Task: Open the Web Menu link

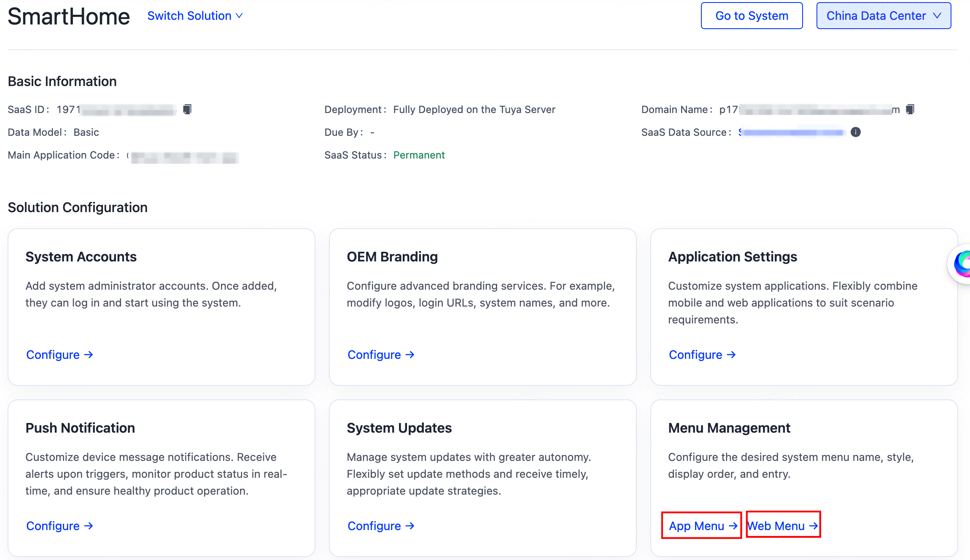Action: tap(776, 526)
